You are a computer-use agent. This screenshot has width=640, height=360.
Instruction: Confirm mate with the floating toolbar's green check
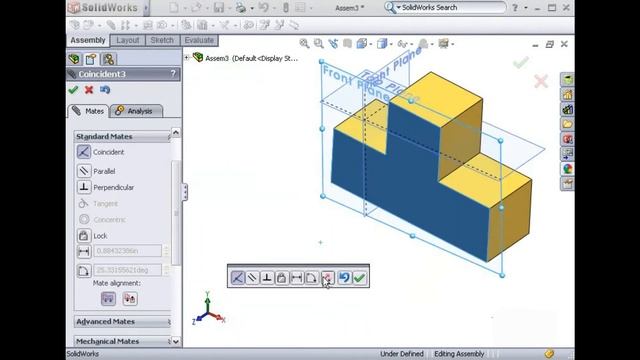360,278
